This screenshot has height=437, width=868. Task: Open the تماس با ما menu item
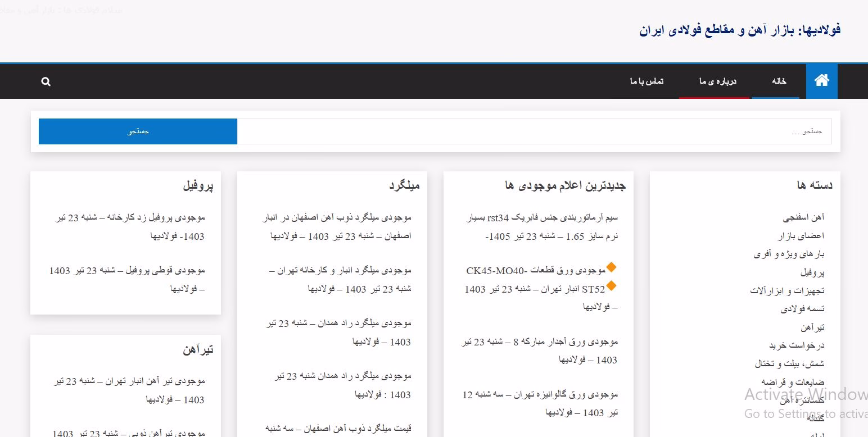pyautogui.click(x=647, y=81)
